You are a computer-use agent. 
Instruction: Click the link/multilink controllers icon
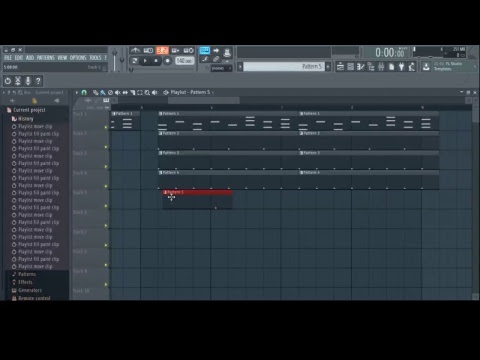[216, 59]
